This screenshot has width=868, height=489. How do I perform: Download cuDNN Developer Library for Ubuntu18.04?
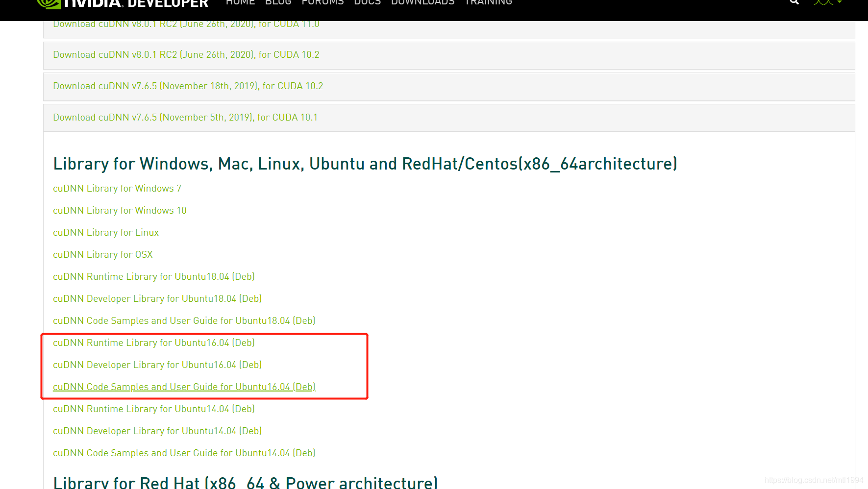[x=157, y=299]
